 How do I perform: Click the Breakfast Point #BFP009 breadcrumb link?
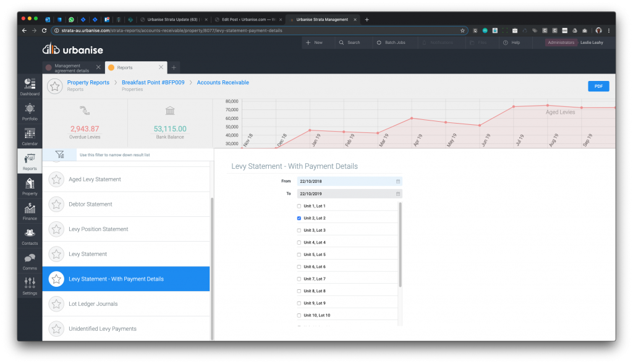pyautogui.click(x=153, y=82)
